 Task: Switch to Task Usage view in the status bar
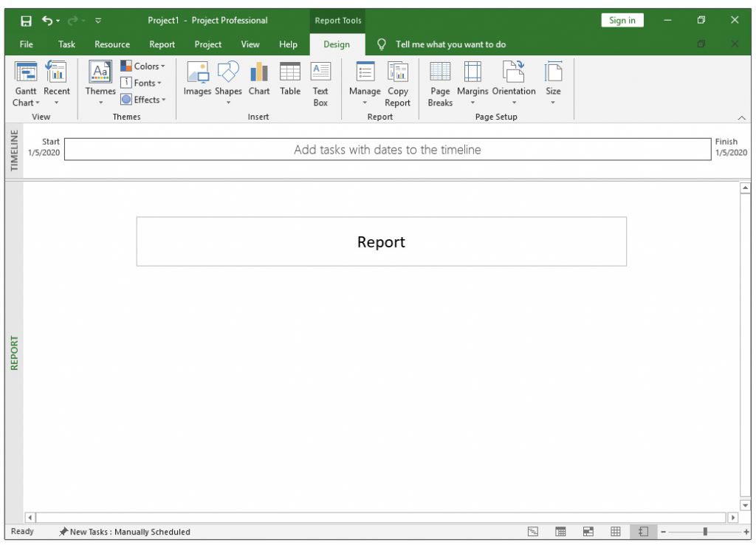pyautogui.click(x=560, y=532)
